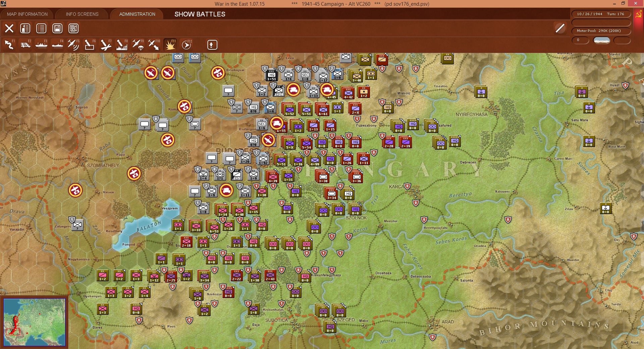644x349 pixels.
Task: Click the Motor Pool 290K readout
Action: pos(601,31)
